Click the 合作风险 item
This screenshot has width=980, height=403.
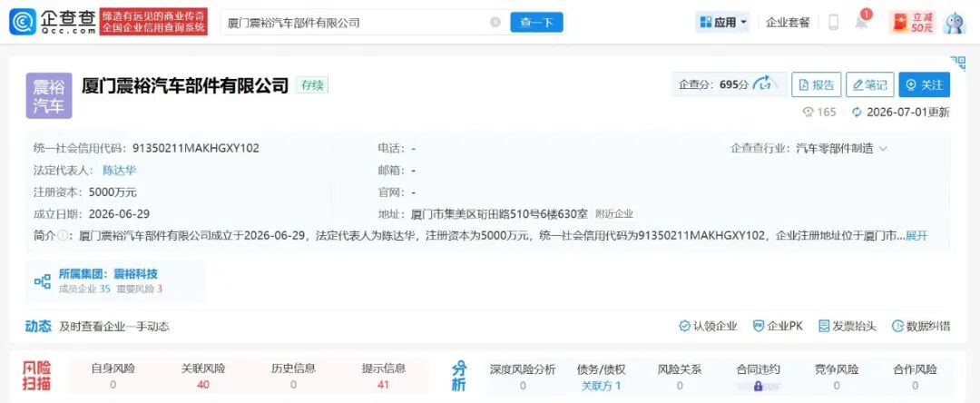915,377
